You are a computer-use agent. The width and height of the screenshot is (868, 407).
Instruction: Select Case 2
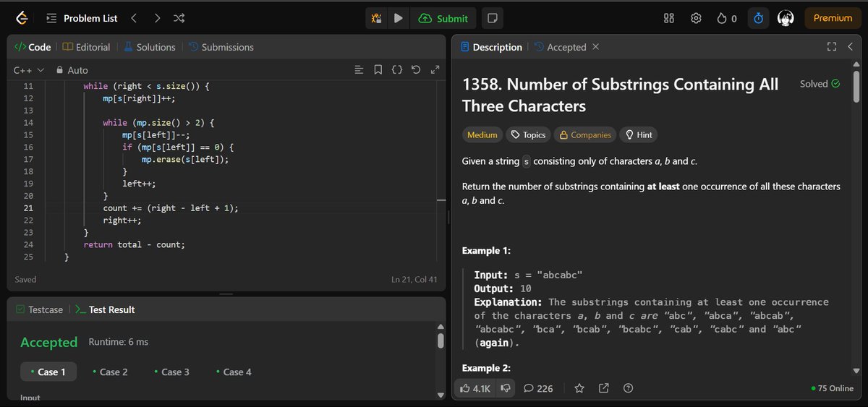pyautogui.click(x=110, y=372)
